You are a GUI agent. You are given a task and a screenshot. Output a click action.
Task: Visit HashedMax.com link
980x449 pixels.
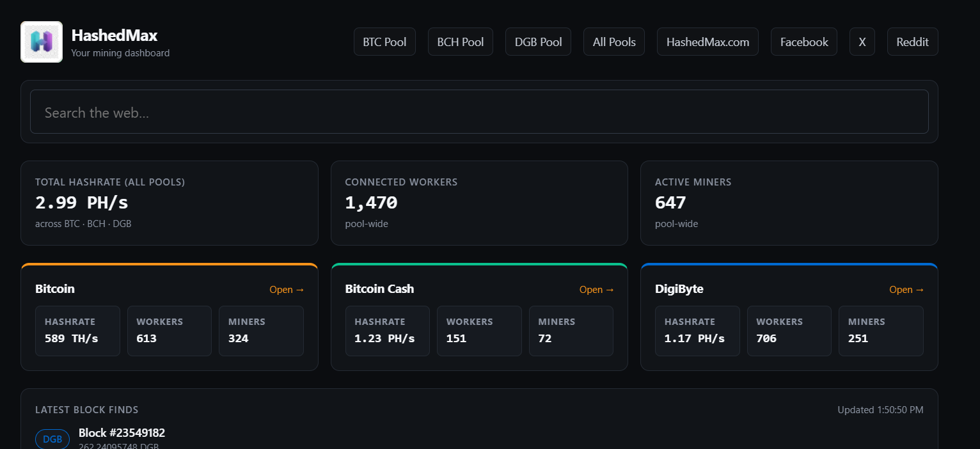coord(707,42)
